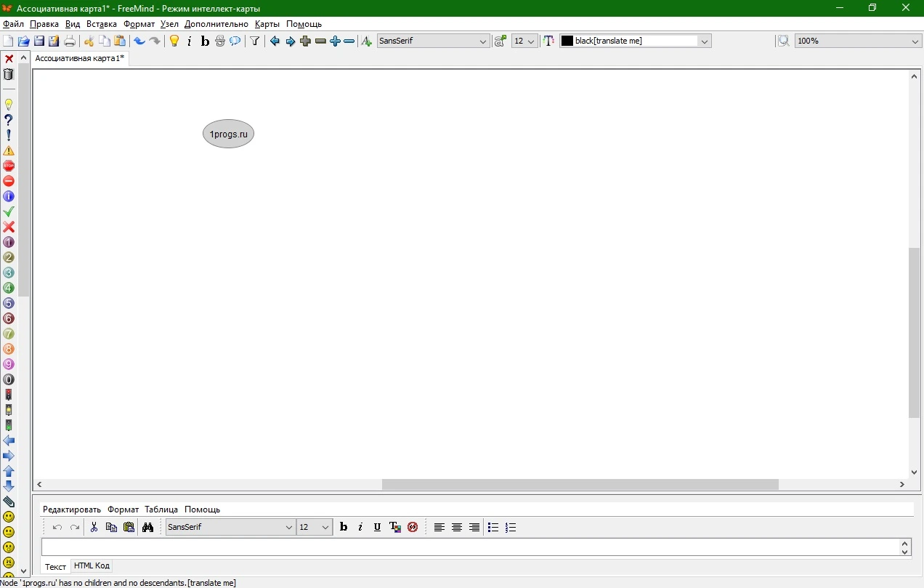Open the note editor font size 12 dropdown
The width and height of the screenshot is (924, 588).
point(315,528)
